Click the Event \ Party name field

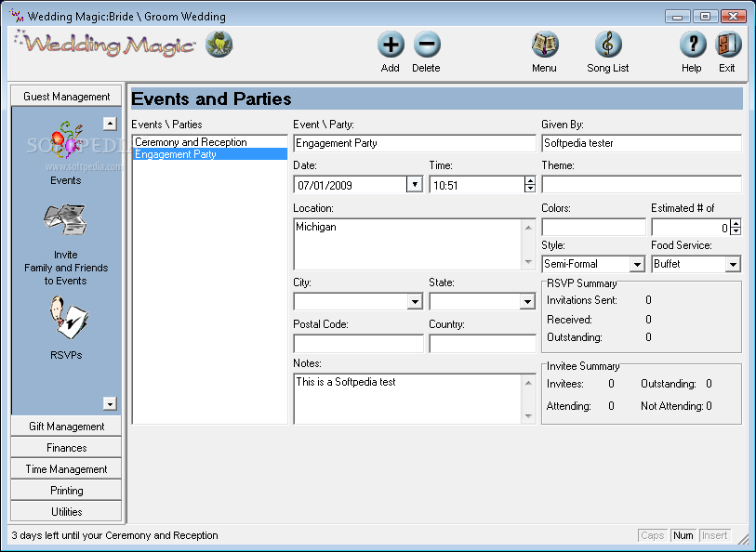pos(415,143)
